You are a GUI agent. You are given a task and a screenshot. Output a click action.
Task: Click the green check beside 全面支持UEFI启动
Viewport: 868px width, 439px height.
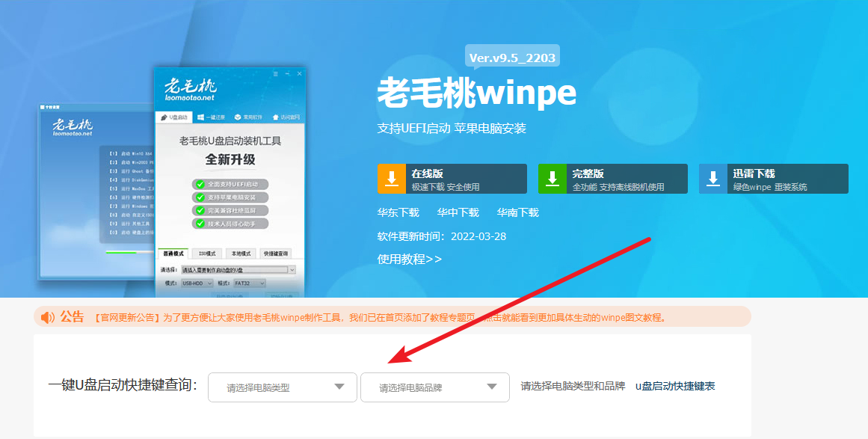click(x=200, y=184)
